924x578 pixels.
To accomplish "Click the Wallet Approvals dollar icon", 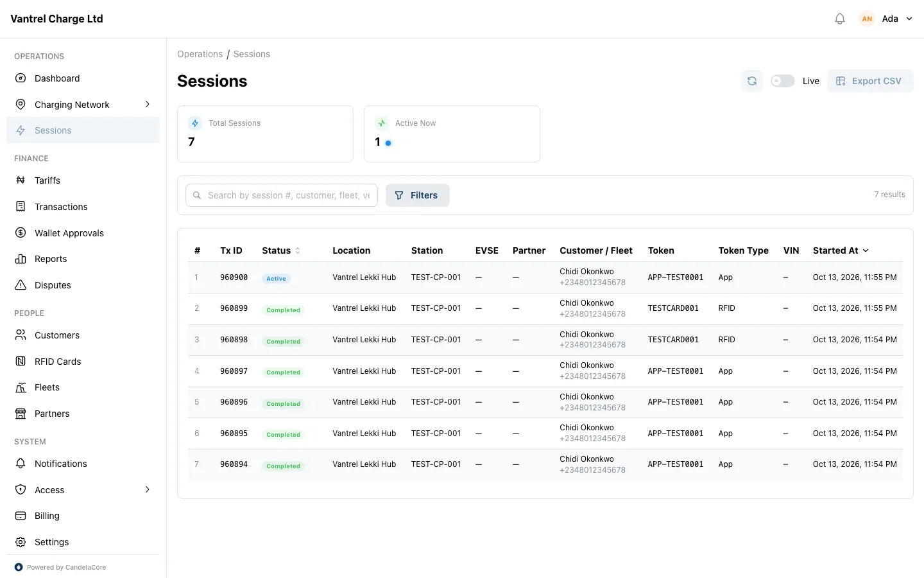I will pos(21,233).
